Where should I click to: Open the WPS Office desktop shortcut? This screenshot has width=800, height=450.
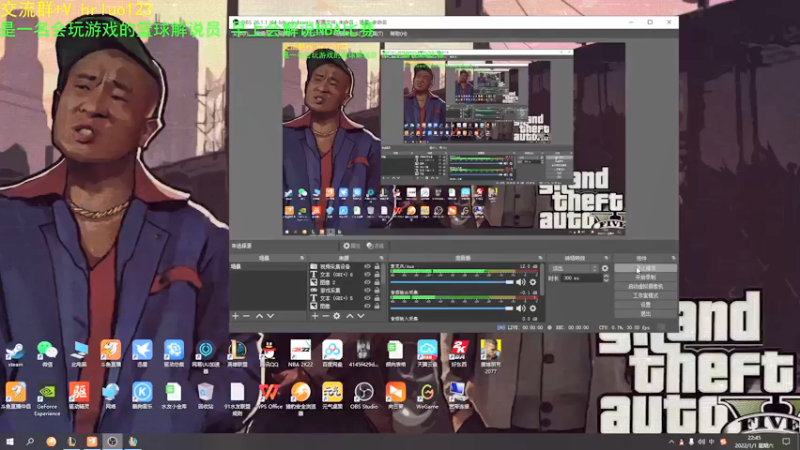pyautogui.click(x=269, y=396)
